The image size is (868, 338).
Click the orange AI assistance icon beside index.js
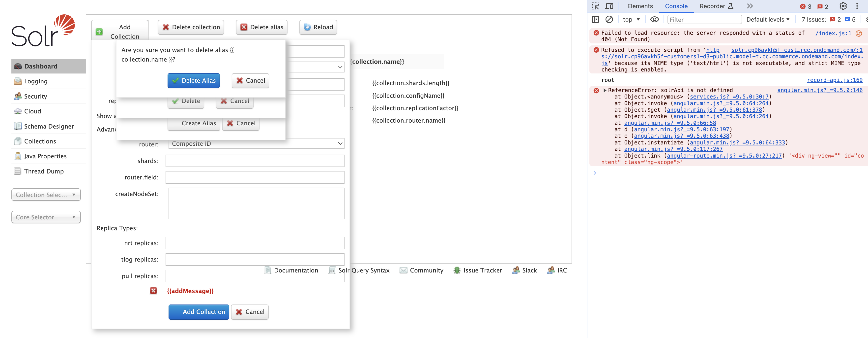(859, 34)
